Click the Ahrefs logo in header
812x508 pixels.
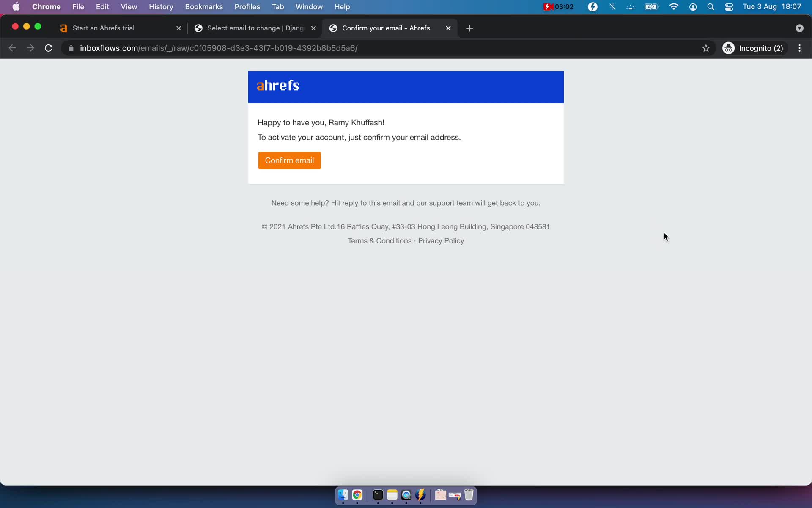pyautogui.click(x=278, y=86)
